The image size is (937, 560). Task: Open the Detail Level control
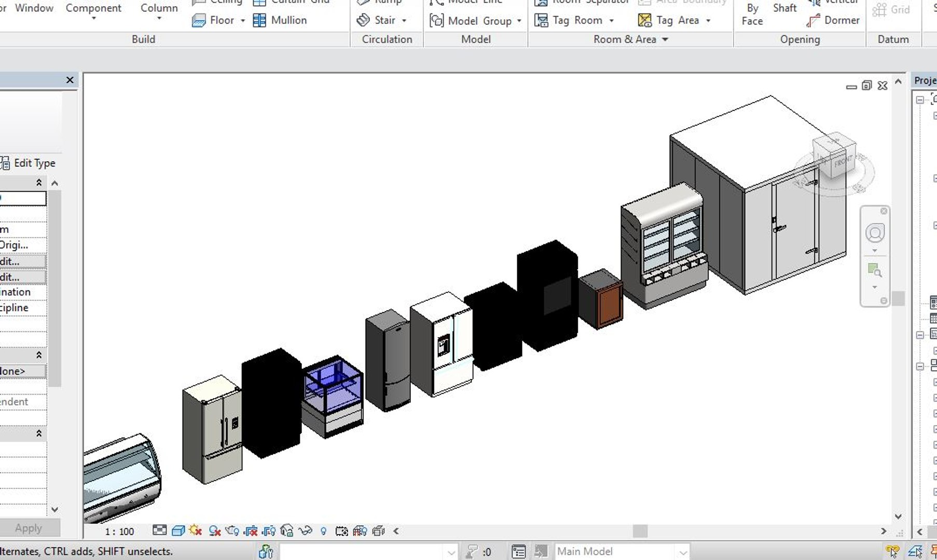point(160,530)
